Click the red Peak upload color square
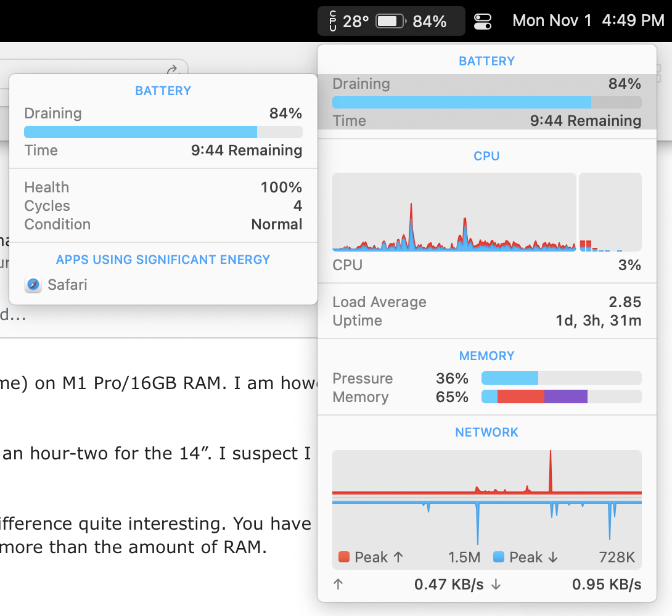 click(344, 557)
